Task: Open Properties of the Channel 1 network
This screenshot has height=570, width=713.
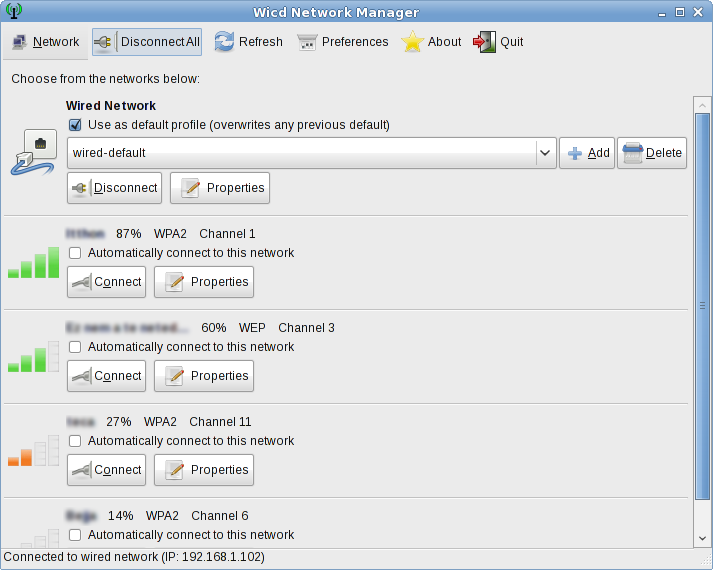Action: pos(204,282)
